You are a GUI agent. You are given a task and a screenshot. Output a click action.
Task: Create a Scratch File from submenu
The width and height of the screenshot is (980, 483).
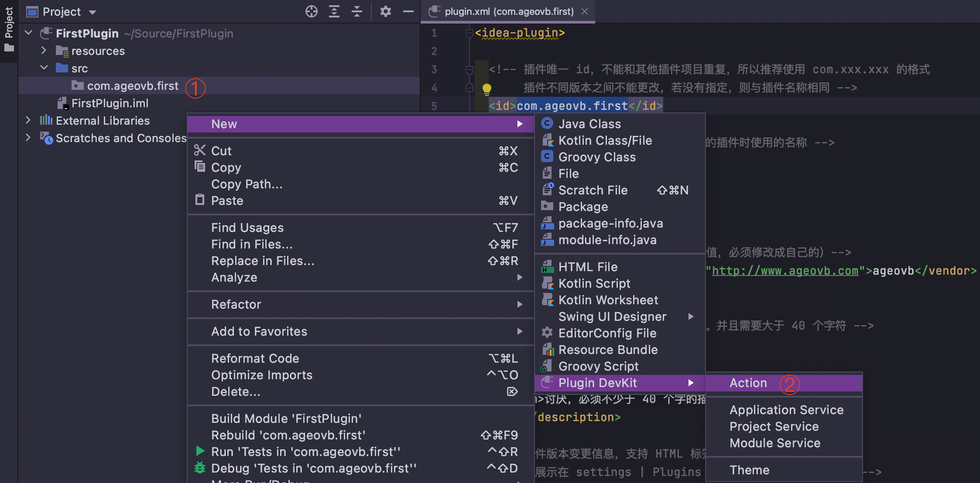click(x=620, y=190)
